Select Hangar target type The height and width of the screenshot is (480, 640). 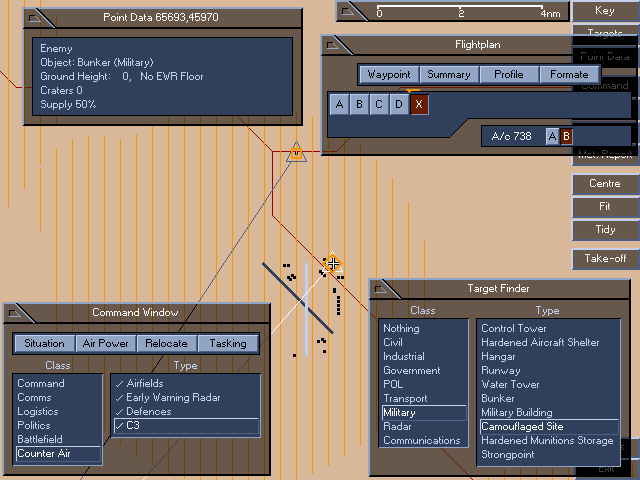(549, 356)
